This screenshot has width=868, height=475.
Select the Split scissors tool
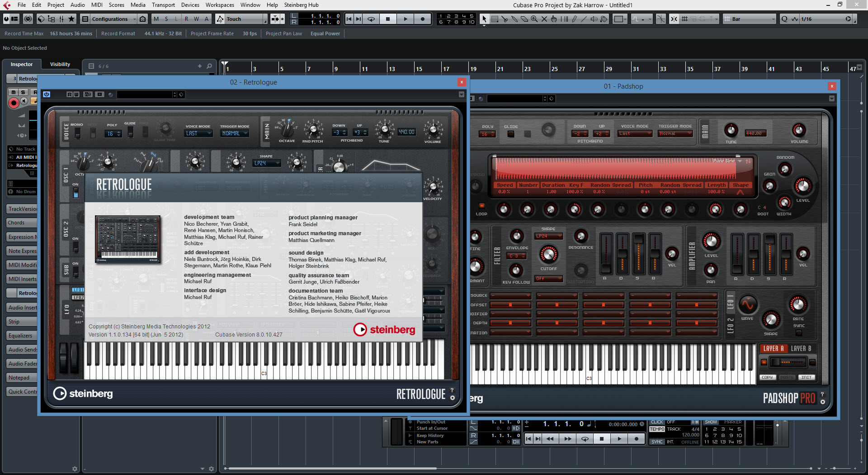(x=505, y=19)
